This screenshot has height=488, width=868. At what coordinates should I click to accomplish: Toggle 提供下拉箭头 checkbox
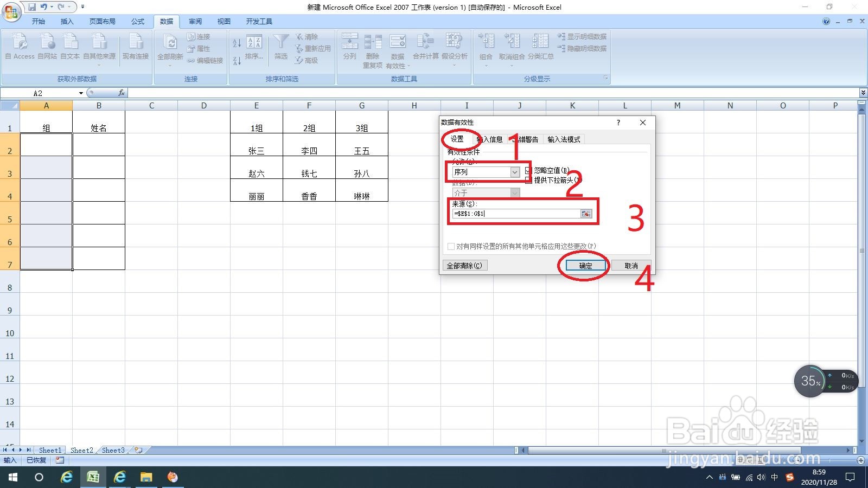click(528, 180)
